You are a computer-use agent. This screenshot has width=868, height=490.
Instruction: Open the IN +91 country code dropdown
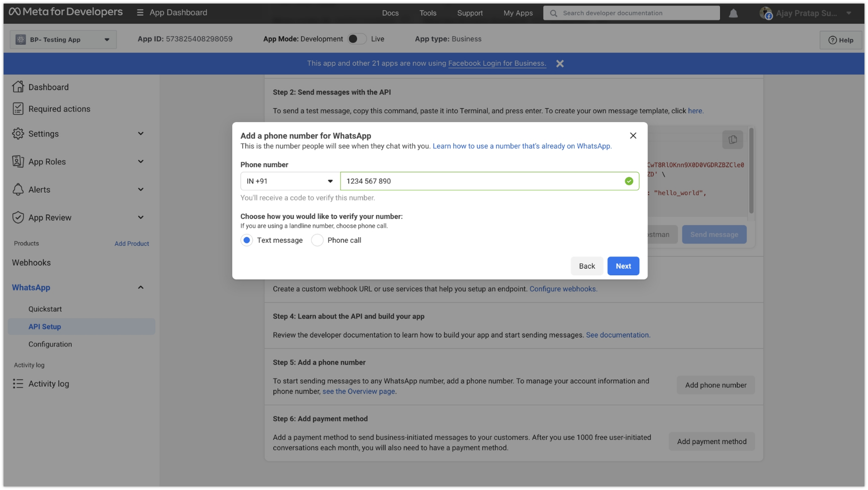(x=290, y=181)
